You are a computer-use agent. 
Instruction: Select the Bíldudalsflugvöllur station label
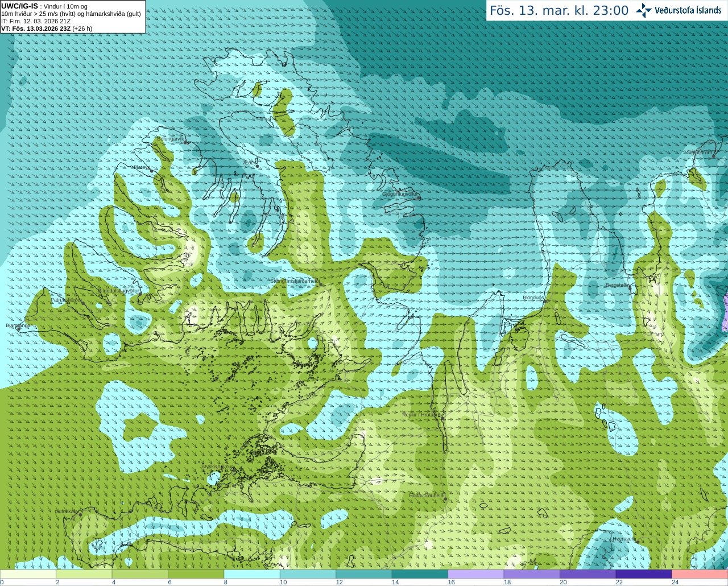pos(119,290)
